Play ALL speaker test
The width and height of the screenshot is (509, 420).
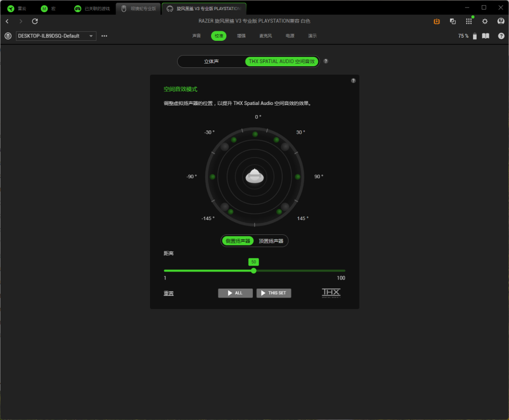(x=235, y=293)
